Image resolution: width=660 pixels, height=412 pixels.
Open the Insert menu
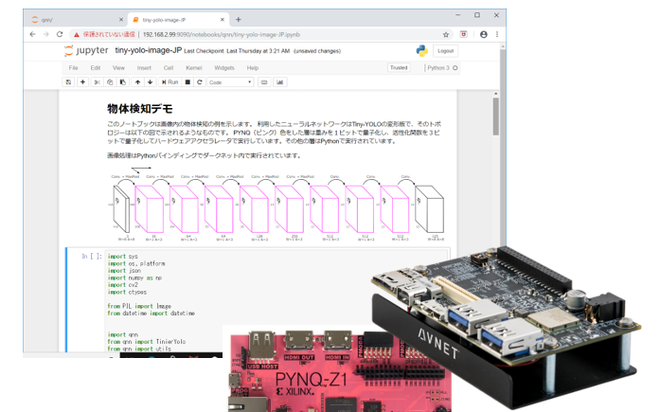(x=144, y=68)
